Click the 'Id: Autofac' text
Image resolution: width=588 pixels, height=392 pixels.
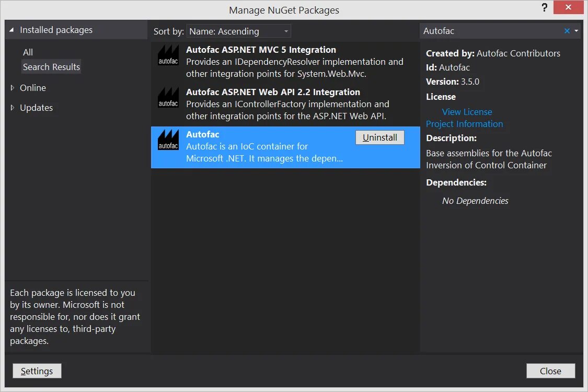point(448,67)
